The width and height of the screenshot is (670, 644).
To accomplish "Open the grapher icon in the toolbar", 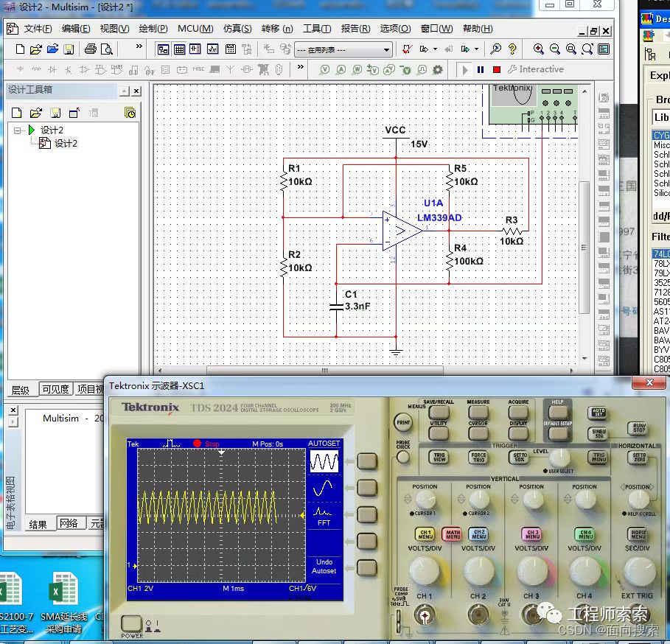I will tap(212, 49).
